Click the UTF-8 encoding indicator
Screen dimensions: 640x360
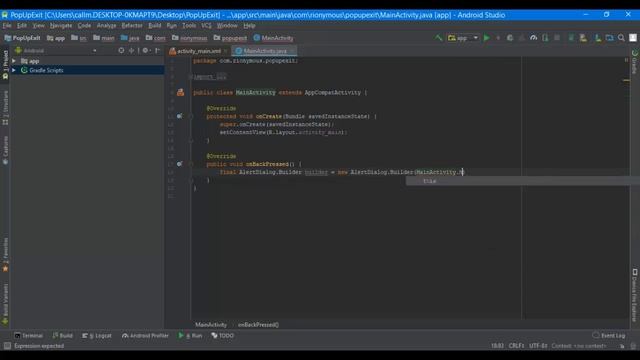coord(538,346)
